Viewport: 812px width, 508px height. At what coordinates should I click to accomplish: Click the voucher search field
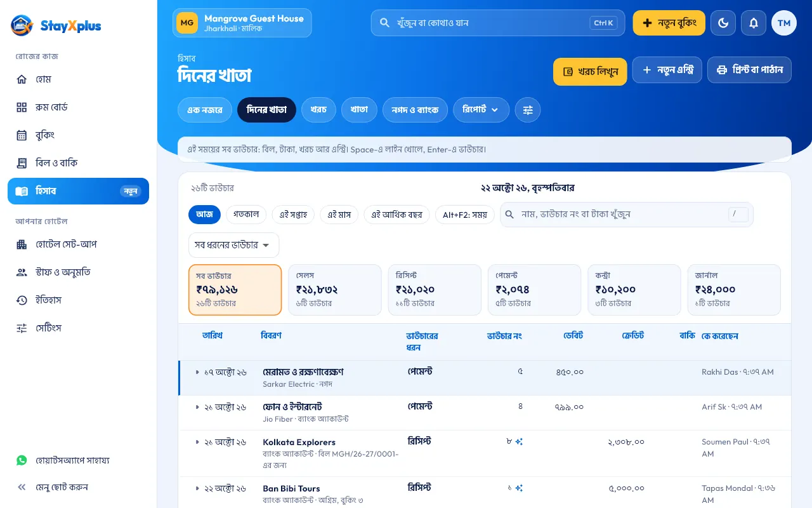pos(627,215)
